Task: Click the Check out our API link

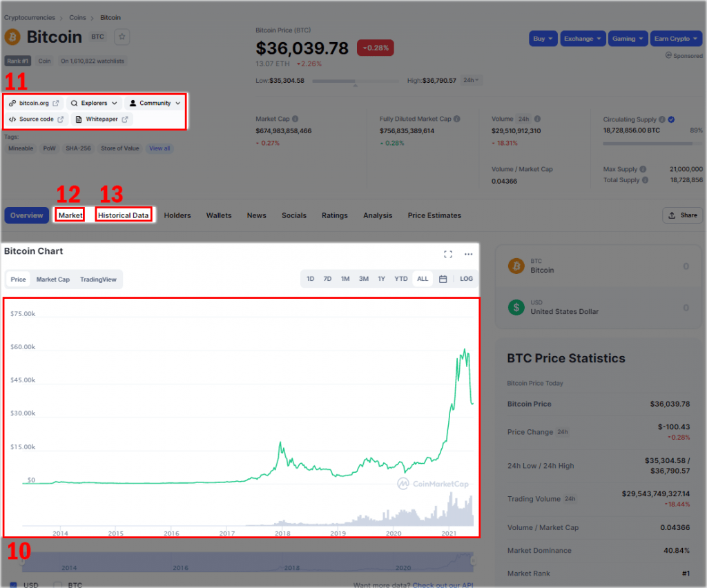Action: (443, 585)
